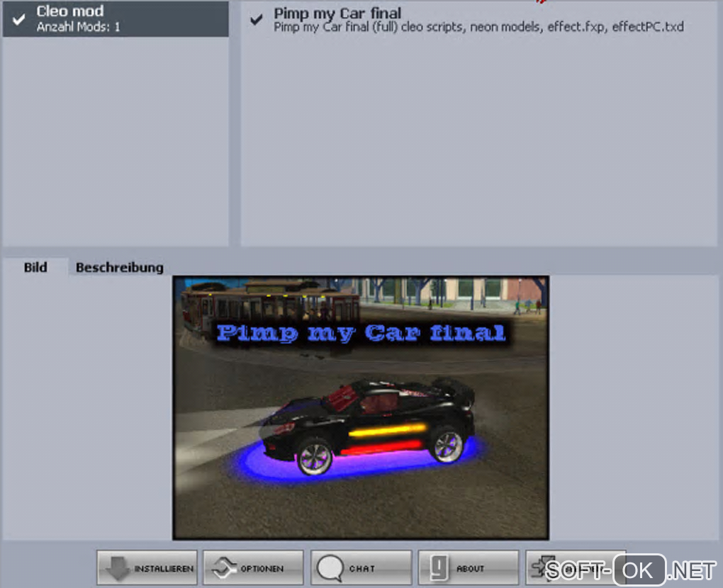Click the arrows icon on Optionen
The width and height of the screenshot is (723, 588).
pyautogui.click(x=224, y=567)
